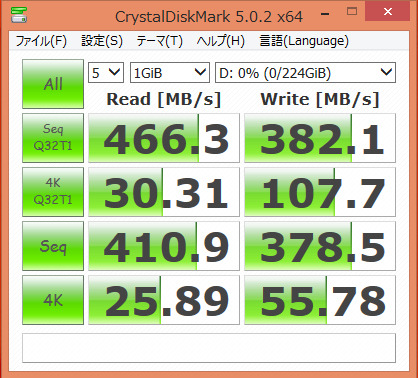Screen dimensions: 418x378
Task: Select the 382.1 Seq Q32T1 write result
Action: pos(320,138)
